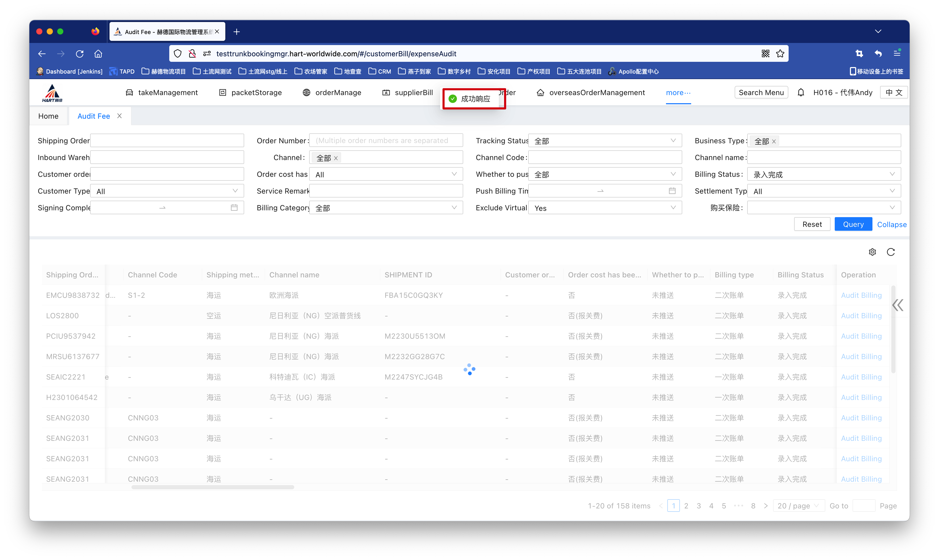Image resolution: width=939 pixels, height=560 pixels.
Task: Expand side panel with double chevron icon
Action: (x=898, y=305)
